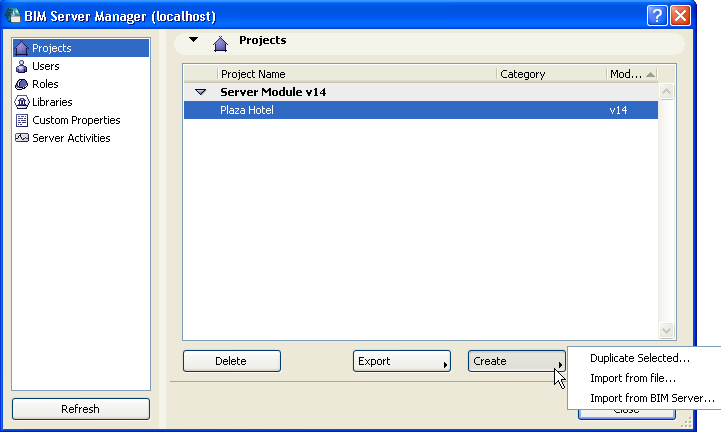Screen dimensions: 721x432
Task: Select Projects in the sidebar list
Action: pyautogui.click(x=81, y=48)
